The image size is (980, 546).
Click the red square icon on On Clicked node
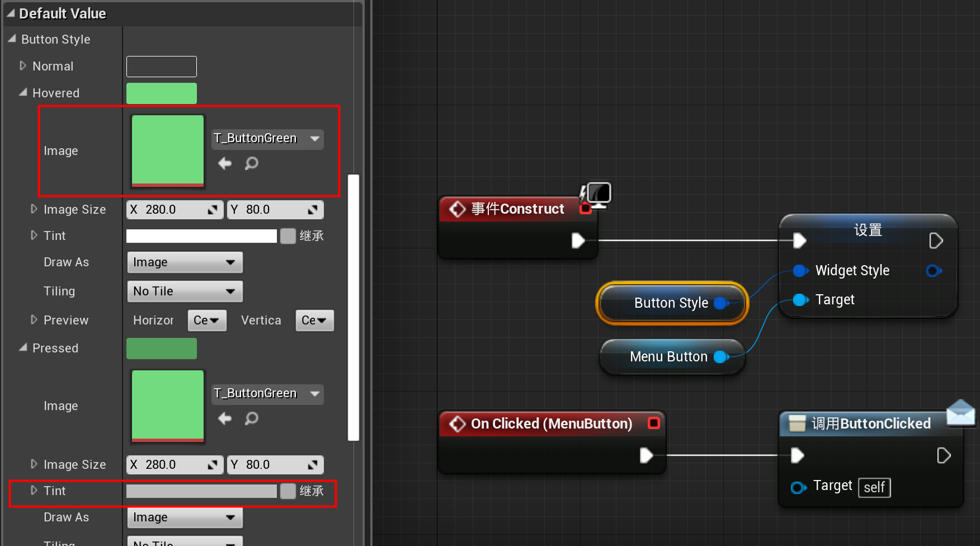point(653,423)
